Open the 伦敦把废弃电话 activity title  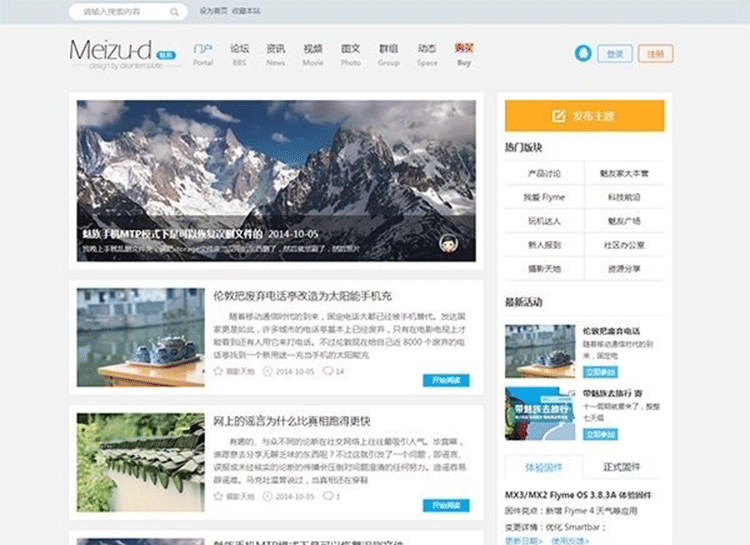611,331
